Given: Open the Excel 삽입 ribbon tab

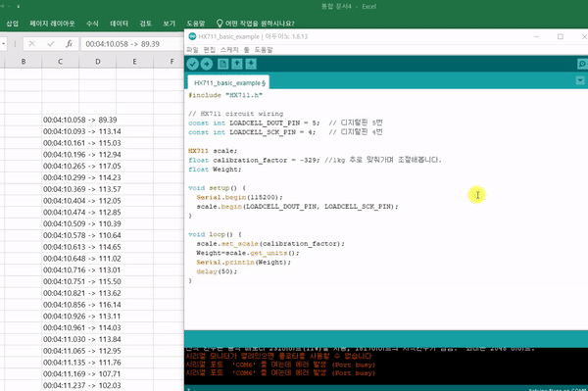Looking at the screenshot, I should pos(13,24).
